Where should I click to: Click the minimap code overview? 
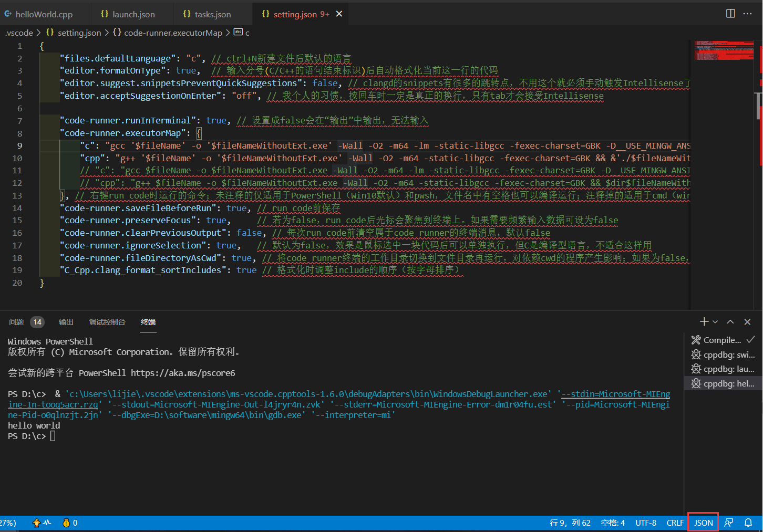(724, 50)
